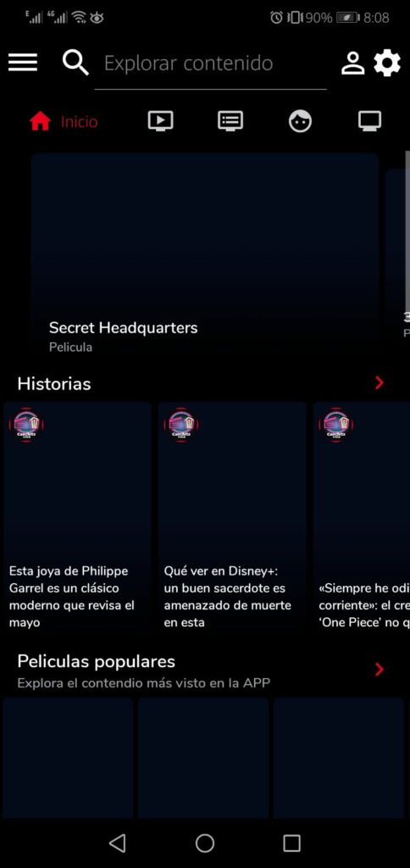Expand Historias with the red chevron
Image resolution: width=410 pixels, height=868 pixels.
point(379,382)
